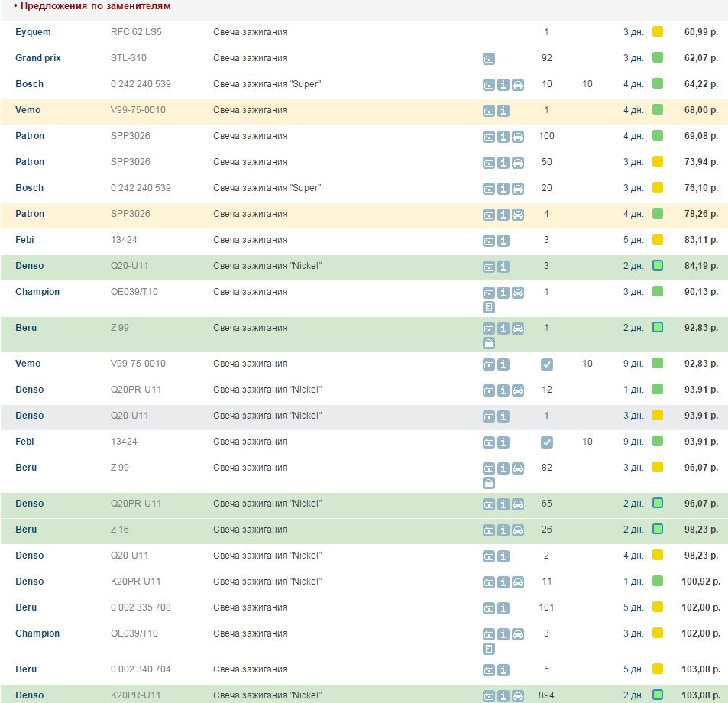Click the car icon in Patron 69,08 р. row
The image size is (728, 703).
(x=518, y=137)
